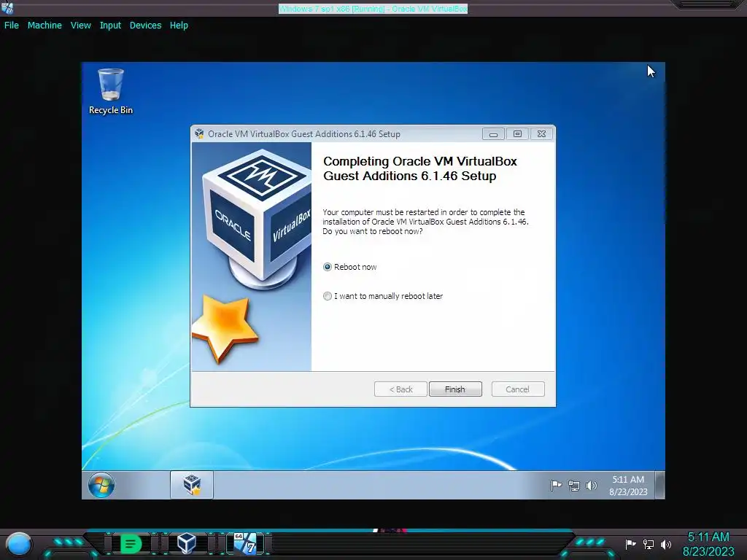Screen dimensions: 747x560
Task: Open the Machine menu
Action: pyautogui.click(x=44, y=26)
